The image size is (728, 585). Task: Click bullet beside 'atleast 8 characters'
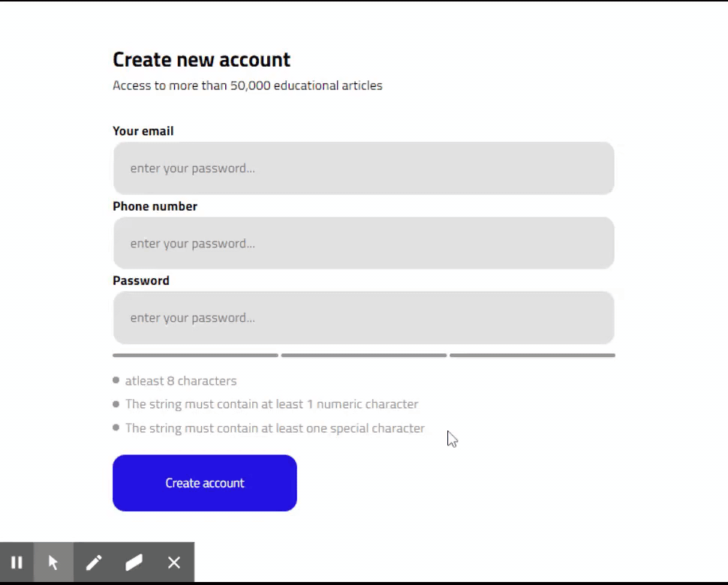coord(116,380)
